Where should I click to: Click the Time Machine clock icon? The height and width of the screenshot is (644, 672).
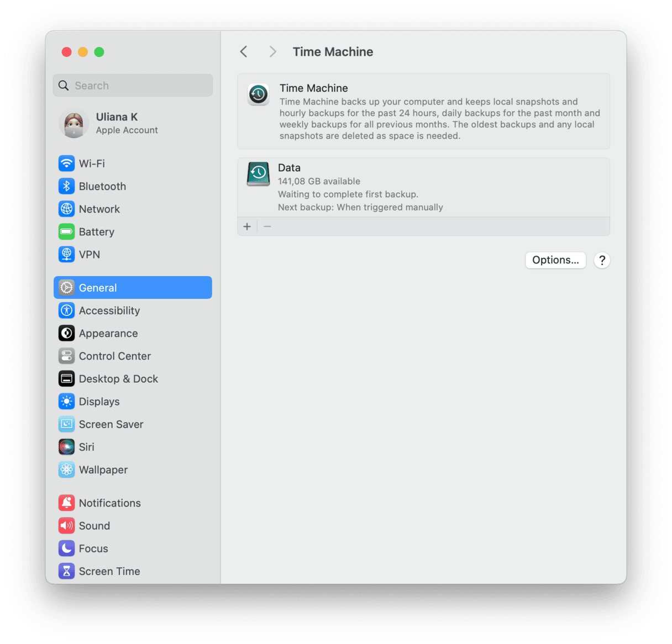coord(258,94)
